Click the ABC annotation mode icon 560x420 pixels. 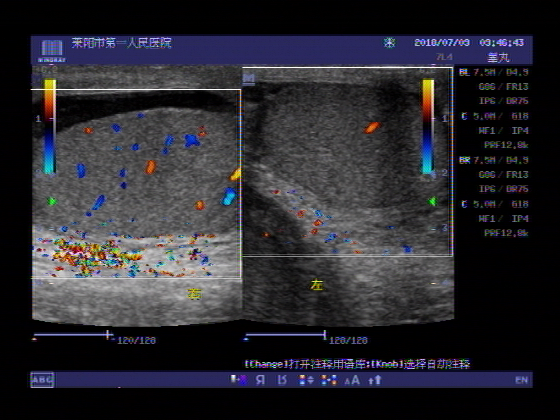pos(42,380)
